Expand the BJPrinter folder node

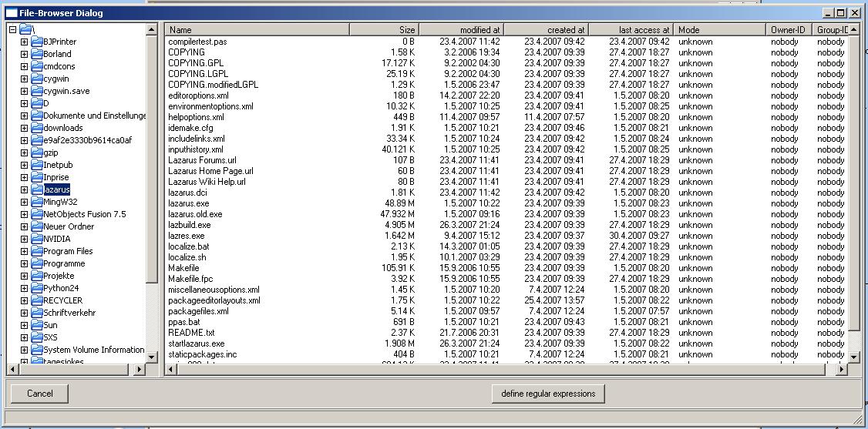25,42
